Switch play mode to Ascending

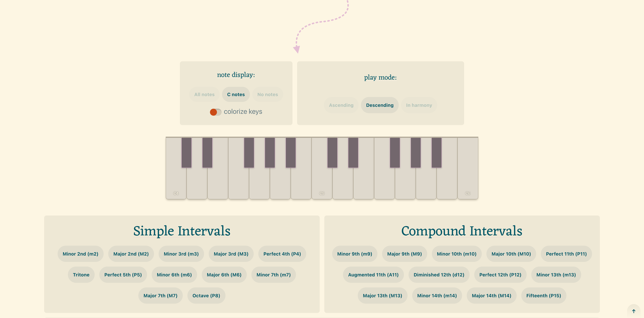[341, 105]
